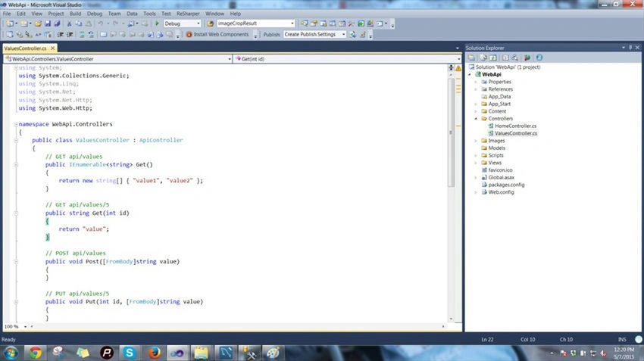Open the Create Publish Settings dropdown
Screen dimensions: 644x361
315,35
